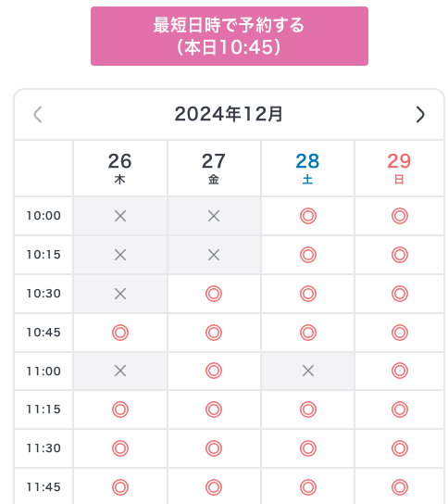The image size is (448, 504).
Task: Select available slot for 26 Thursday at 11:15
Action: [120, 409]
